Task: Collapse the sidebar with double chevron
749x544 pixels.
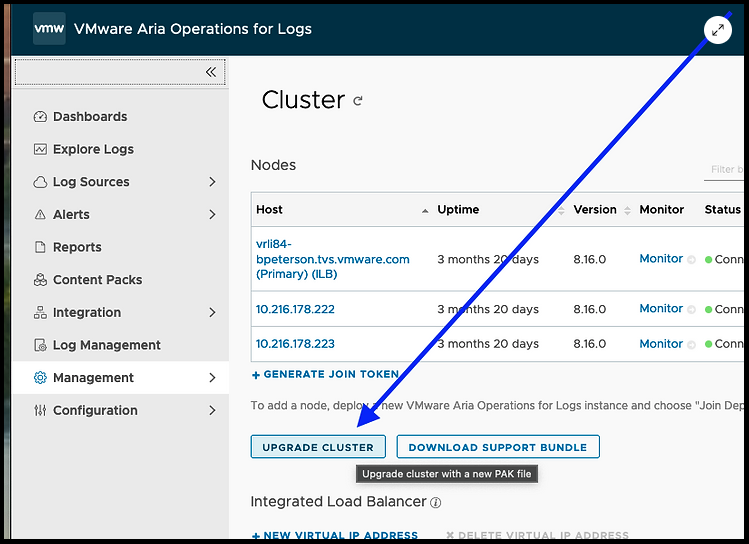Action: click(211, 72)
